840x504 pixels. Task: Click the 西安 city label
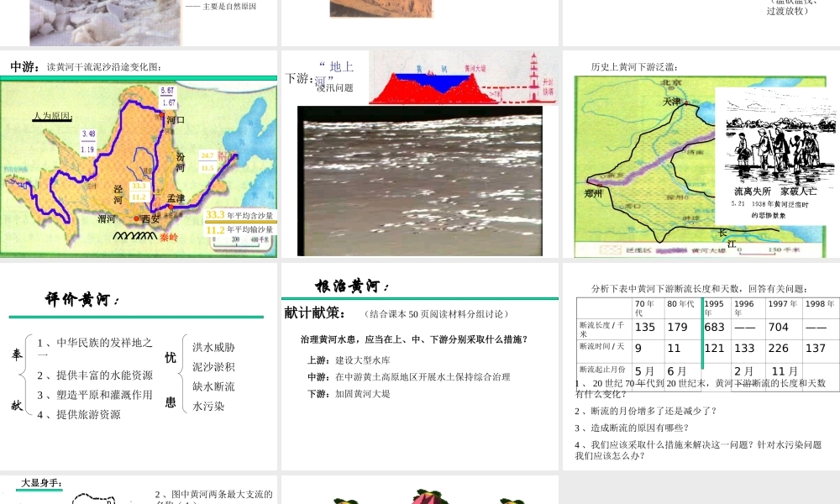[x=150, y=219]
